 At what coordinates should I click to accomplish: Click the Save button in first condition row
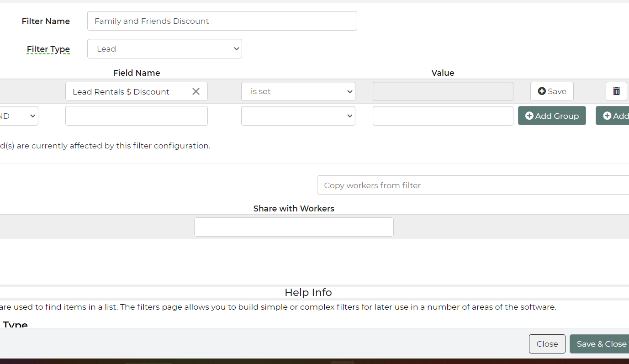[552, 91]
